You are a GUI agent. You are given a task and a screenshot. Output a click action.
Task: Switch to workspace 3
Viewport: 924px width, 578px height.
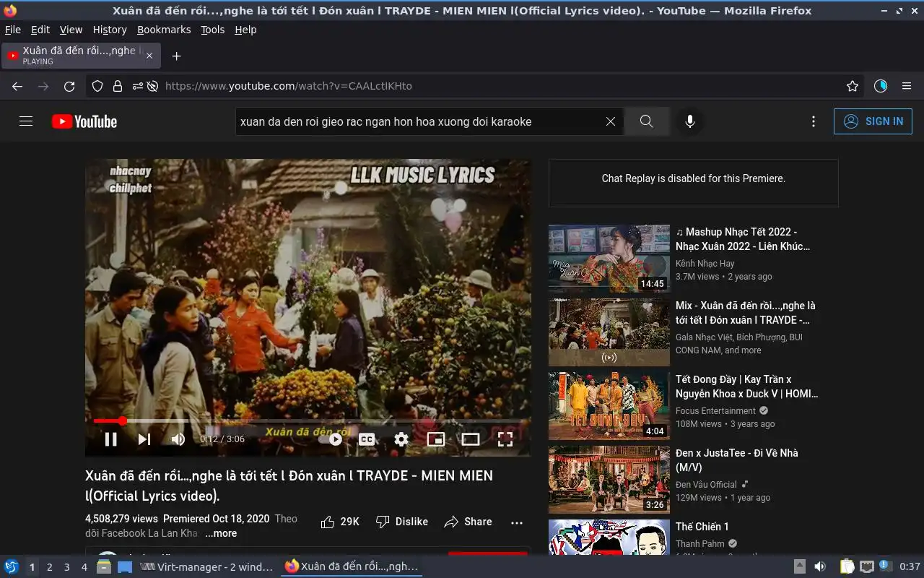click(x=66, y=567)
